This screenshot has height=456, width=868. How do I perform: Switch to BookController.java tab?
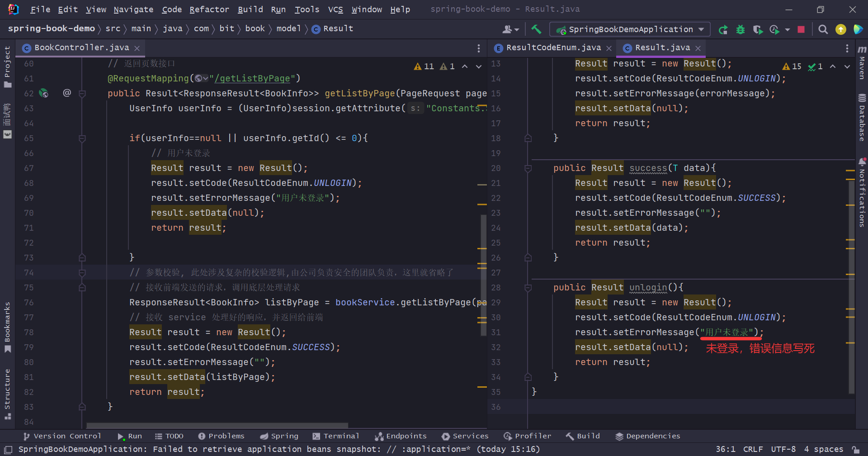tap(81, 47)
